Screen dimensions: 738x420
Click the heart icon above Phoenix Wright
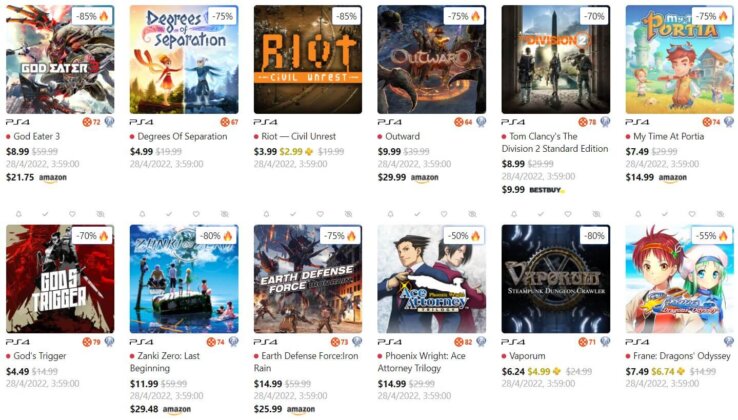tap(444, 214)
